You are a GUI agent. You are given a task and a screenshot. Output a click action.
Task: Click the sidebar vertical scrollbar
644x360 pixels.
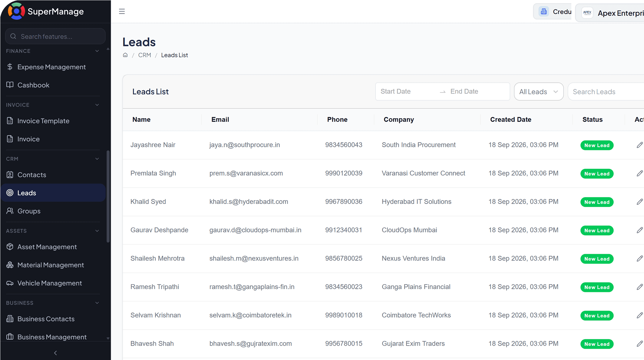click(108, 196)
